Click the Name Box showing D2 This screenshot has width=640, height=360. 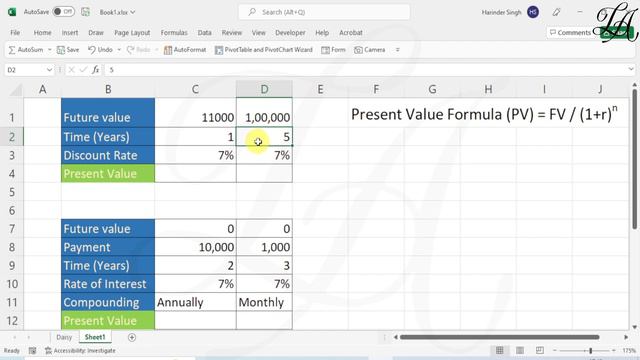pos(25,70)
